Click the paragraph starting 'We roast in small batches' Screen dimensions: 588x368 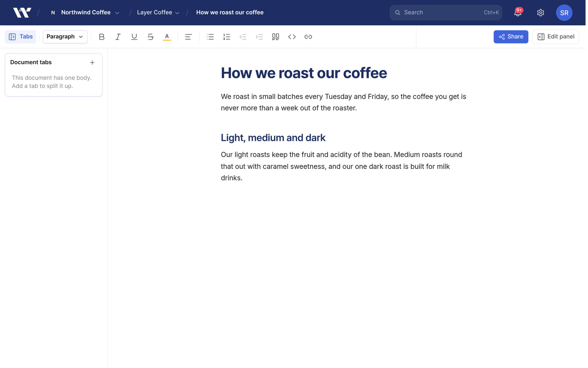[343, 102]
